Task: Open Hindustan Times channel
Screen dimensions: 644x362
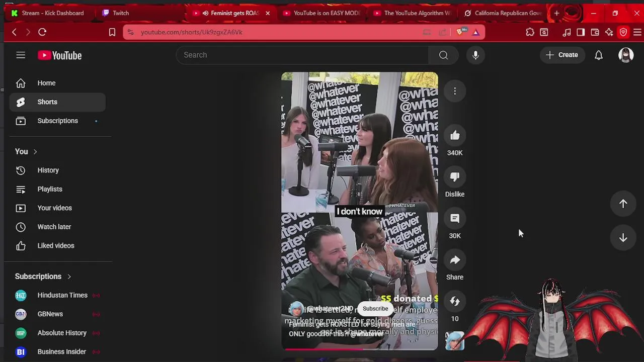Action: [57, 295]
